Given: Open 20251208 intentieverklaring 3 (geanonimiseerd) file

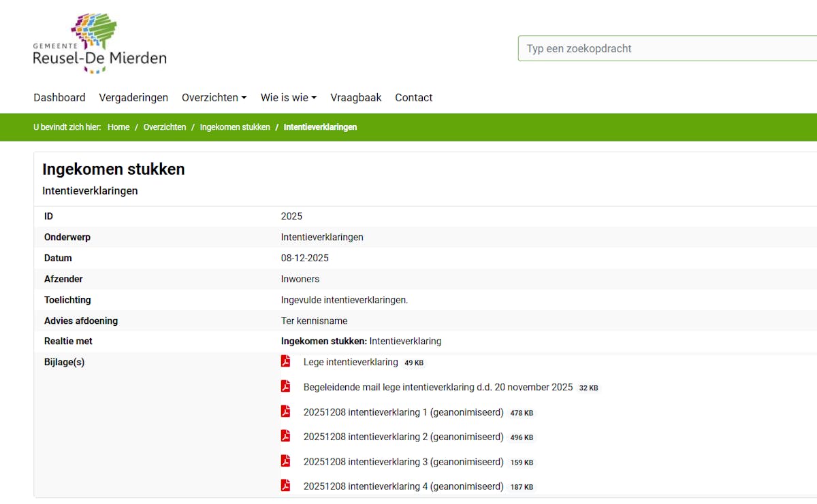Looking at the screenshot, I should (x=403, y=462).
